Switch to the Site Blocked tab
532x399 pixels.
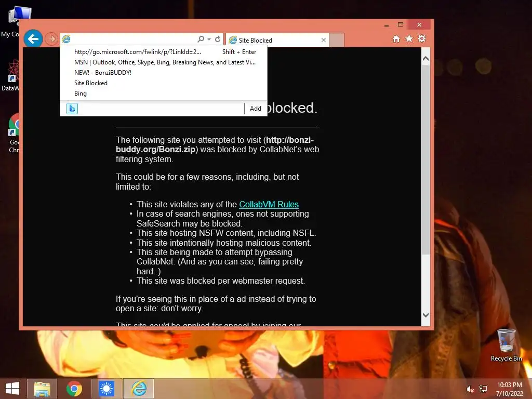click(276, 40)
